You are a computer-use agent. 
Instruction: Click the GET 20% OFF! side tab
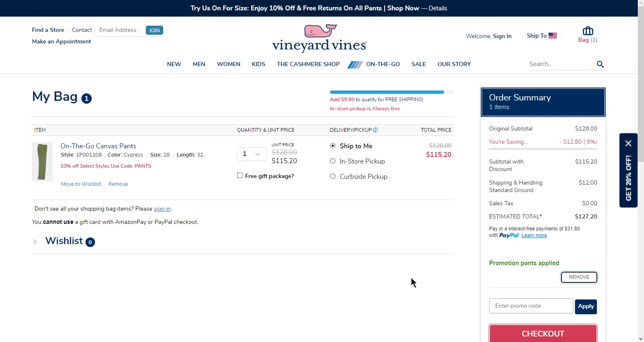tap(629, 178)
